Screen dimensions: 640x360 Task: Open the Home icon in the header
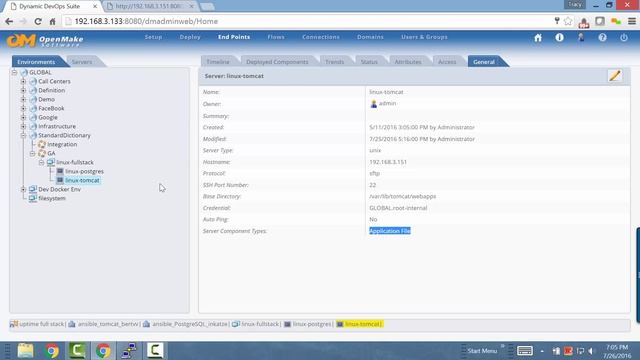[x=538, y=38]
